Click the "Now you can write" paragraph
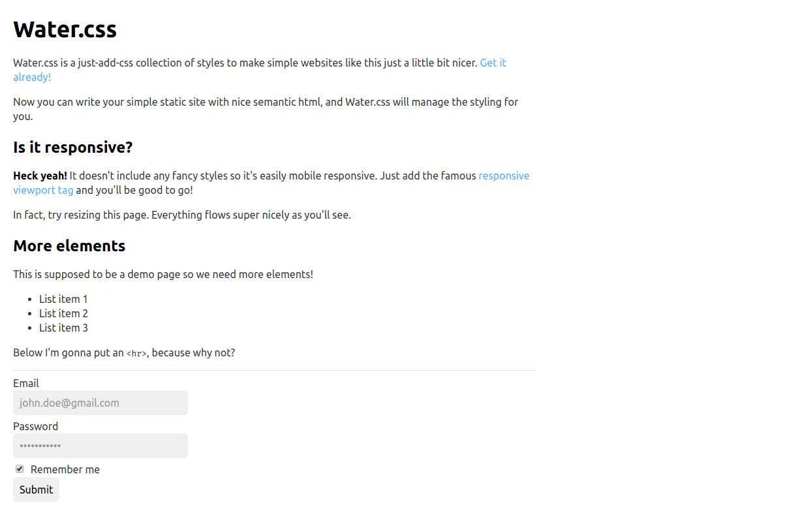Viewport: 806px width, 532px height. [x=266, y=109]
